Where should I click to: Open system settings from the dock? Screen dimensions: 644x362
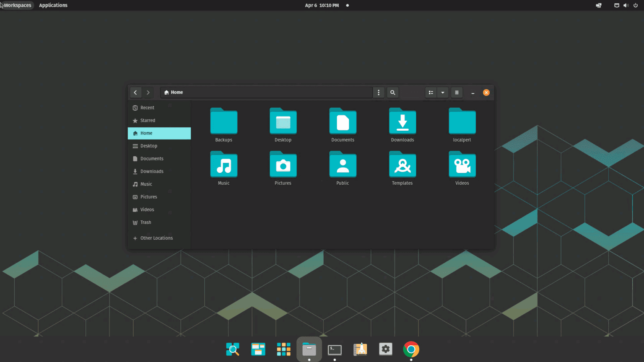[x=385, y=349]
